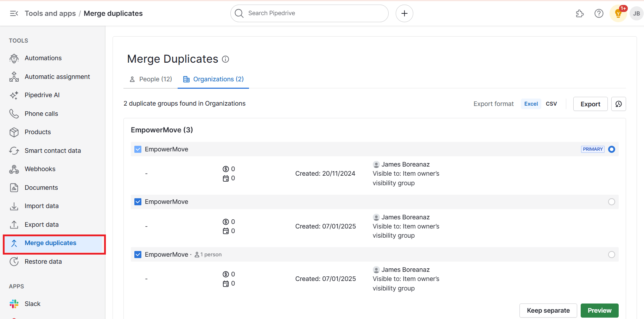Collapse the sidebar menu icon
This screenshot has width=644, height=319.
tap(14, 13)
